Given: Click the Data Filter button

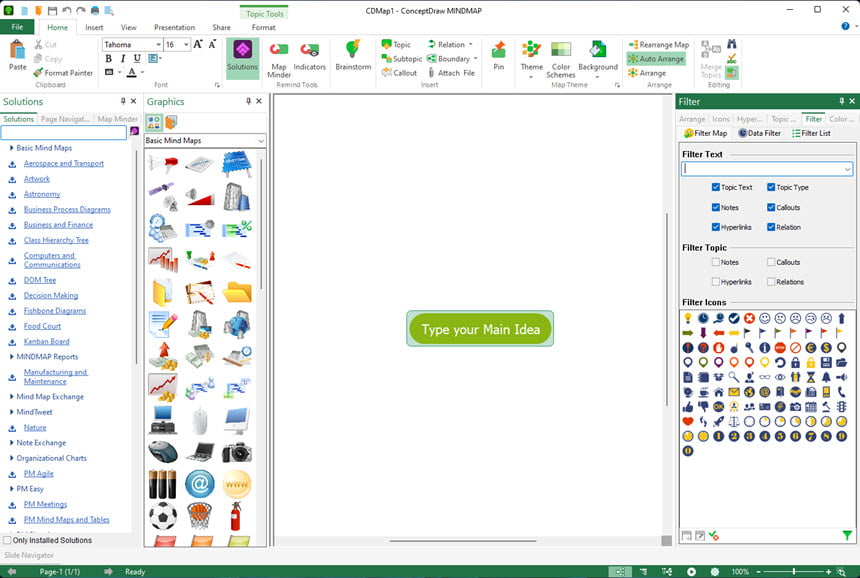Looking at the screenshot, I should pyautogui.click(x=759, y=133).
